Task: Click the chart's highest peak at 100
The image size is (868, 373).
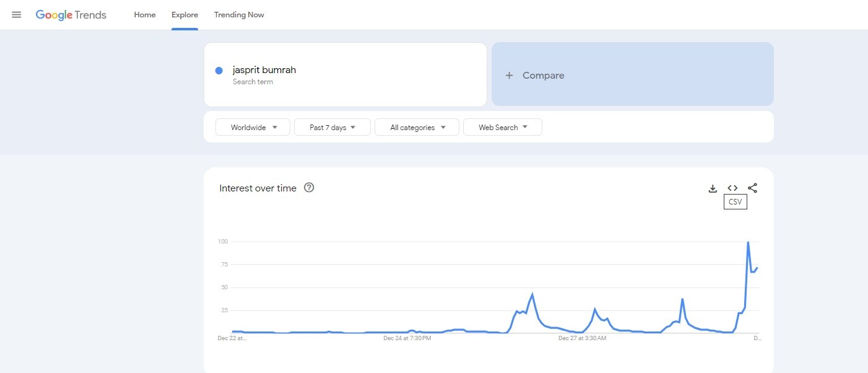Action: [x=748, y=242]
